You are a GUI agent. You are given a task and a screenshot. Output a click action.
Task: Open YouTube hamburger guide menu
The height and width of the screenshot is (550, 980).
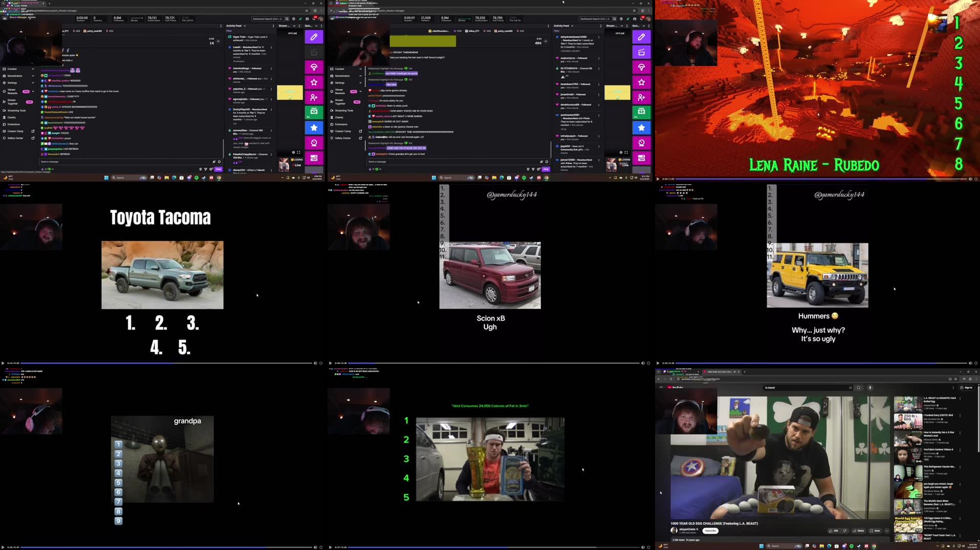tap(661, 387)
